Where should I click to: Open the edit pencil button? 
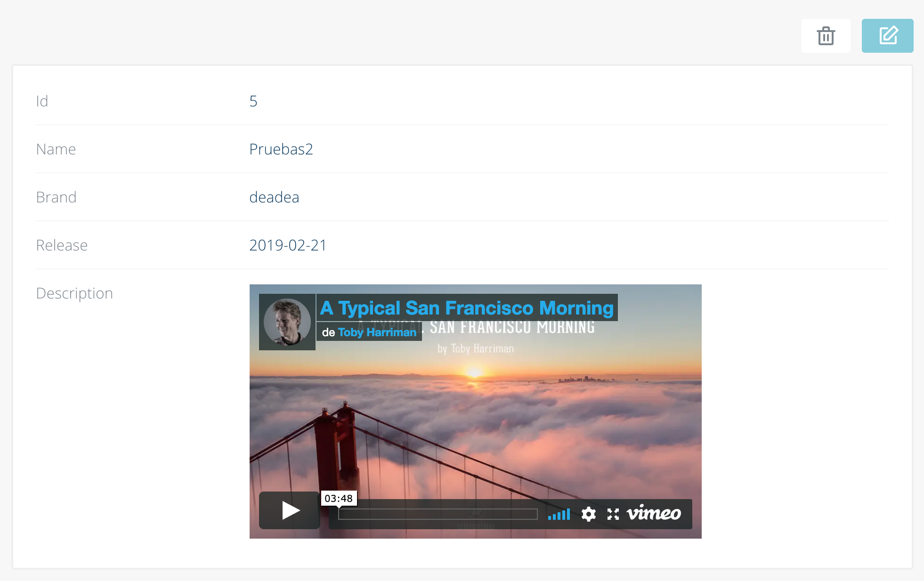click(887, 36)
